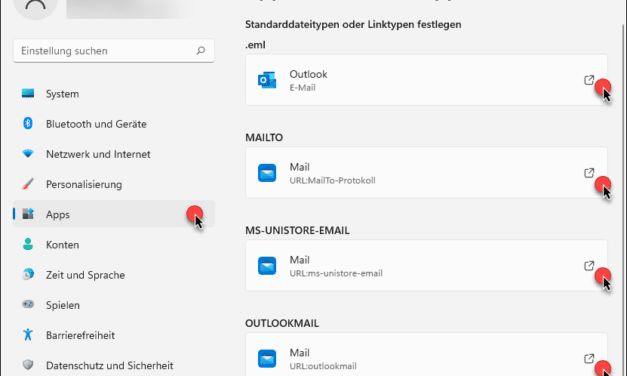Click the Einstellung suchen search field
The height and width of the screenshot is (376, 627).
coord(114,51)
